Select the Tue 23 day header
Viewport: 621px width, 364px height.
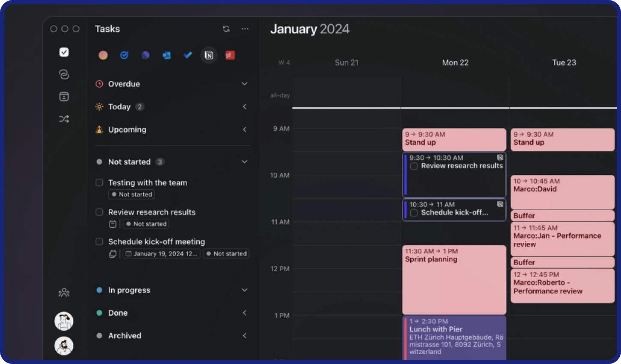pos(564,63)
